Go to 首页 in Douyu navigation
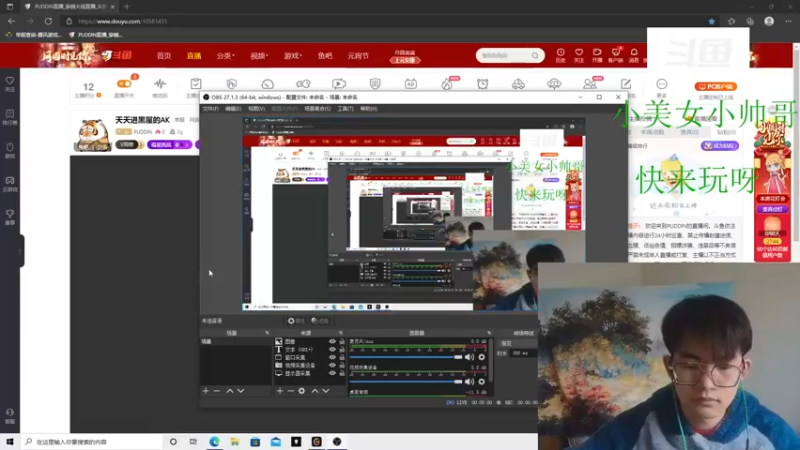The height and width of the screenshot is (450, 800). [x=164, y=56]
